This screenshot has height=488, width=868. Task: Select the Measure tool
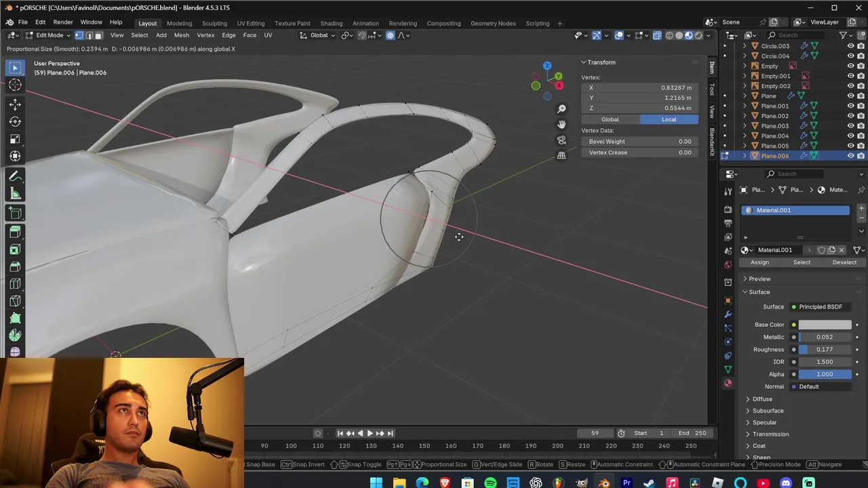coord(15,194)
